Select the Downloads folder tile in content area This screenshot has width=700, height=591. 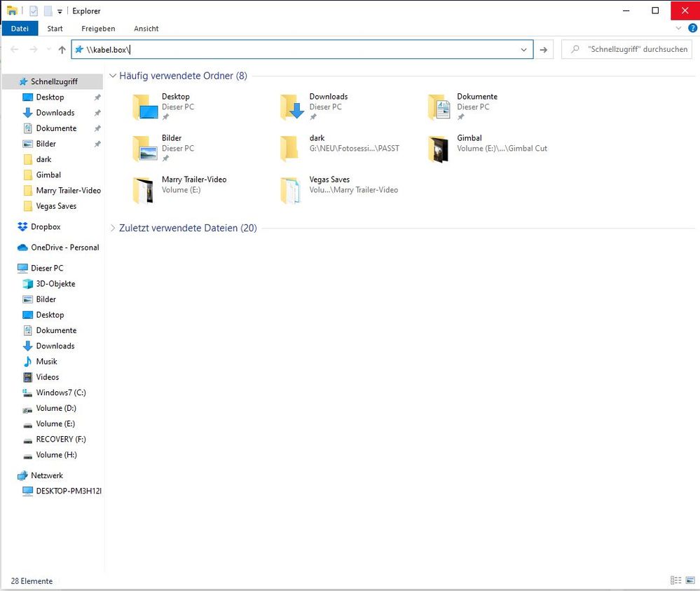(315, 107)
